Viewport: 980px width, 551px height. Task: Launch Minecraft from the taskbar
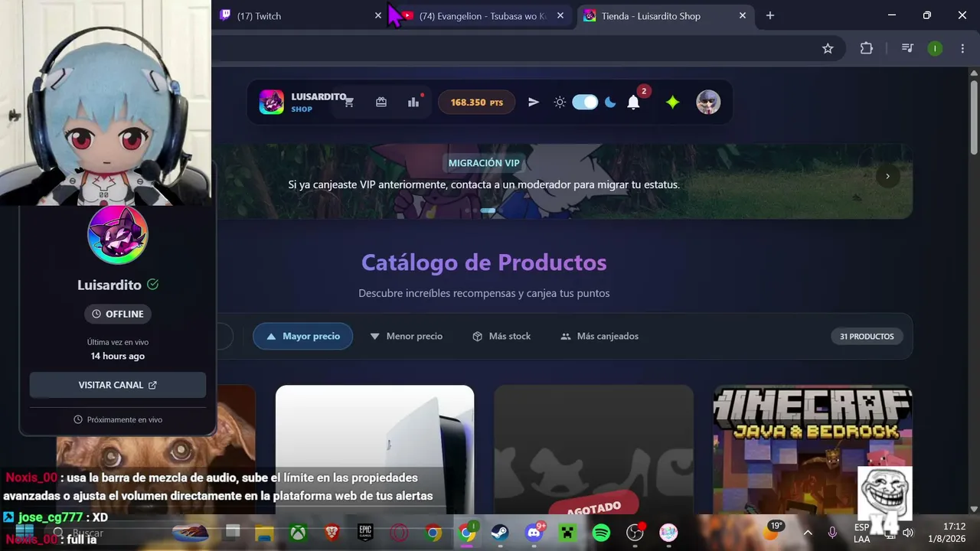567,533
